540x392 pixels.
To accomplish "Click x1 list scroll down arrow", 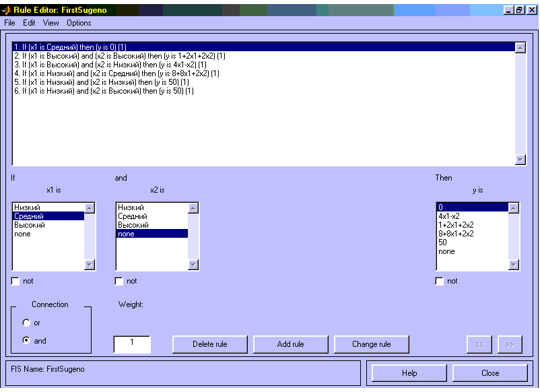I will pos(90,265).
